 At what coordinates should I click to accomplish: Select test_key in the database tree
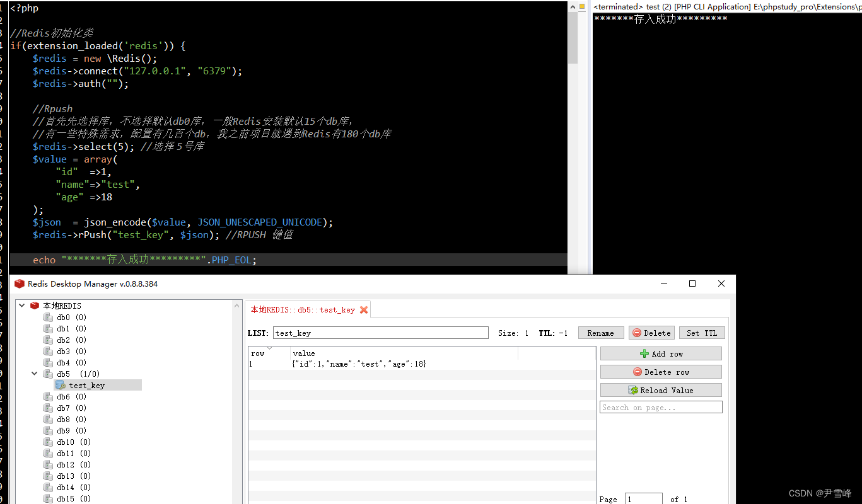coord(87,385)
